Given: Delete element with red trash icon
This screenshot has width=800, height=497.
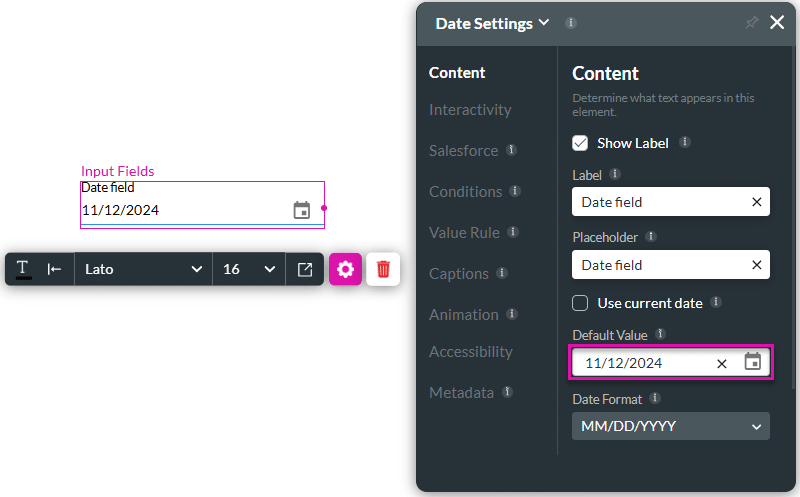Looking at the screenshot, I should click(x=383, y=269).
